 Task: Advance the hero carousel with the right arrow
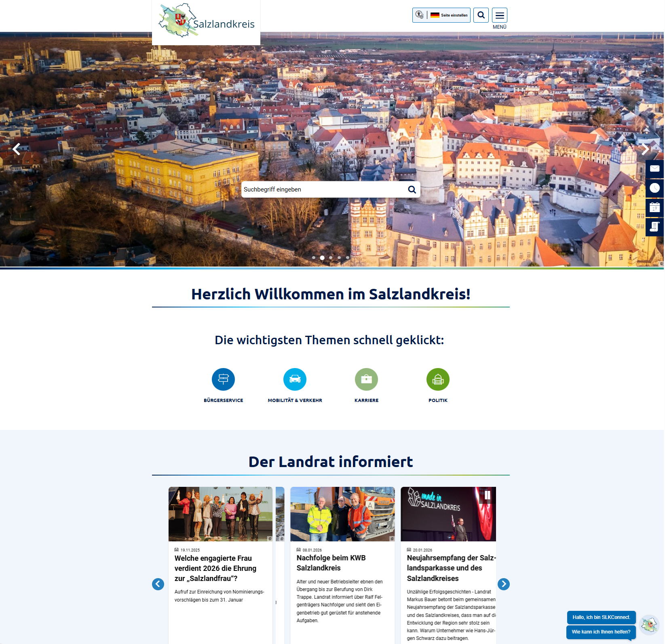pyautogui.click(x=646, y=149)
